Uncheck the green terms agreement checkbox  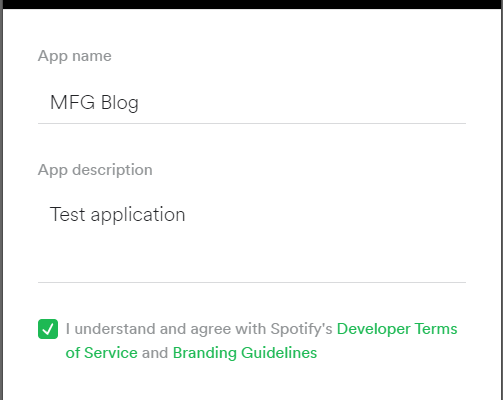point(48,329)
